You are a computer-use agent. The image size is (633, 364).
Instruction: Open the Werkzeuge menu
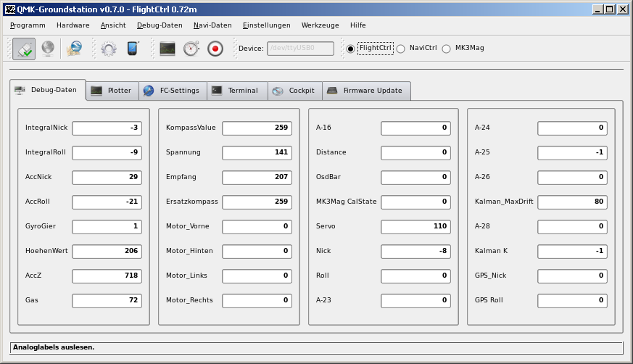pyautogui.click(x=320, y=25)
